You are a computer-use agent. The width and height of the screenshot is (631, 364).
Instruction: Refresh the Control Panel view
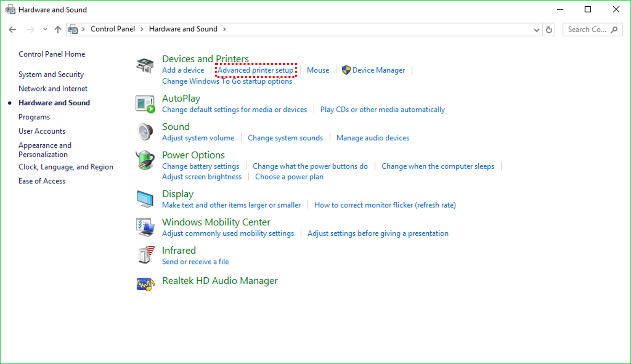(x=549, y=30)
